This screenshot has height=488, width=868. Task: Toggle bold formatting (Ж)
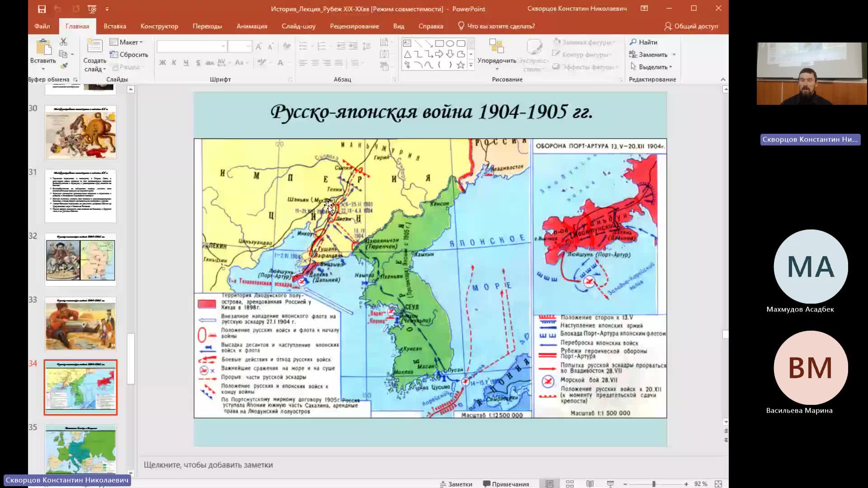pyautogui.click(x=162, y=63)
